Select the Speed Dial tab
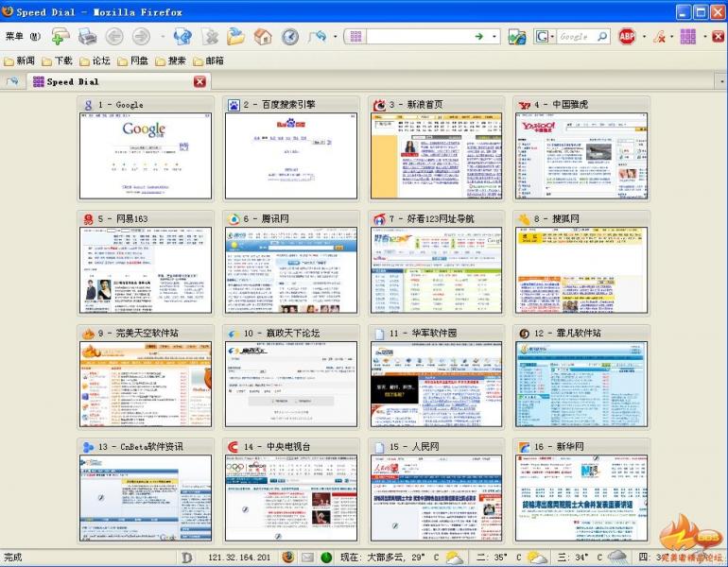 (118, 81)
